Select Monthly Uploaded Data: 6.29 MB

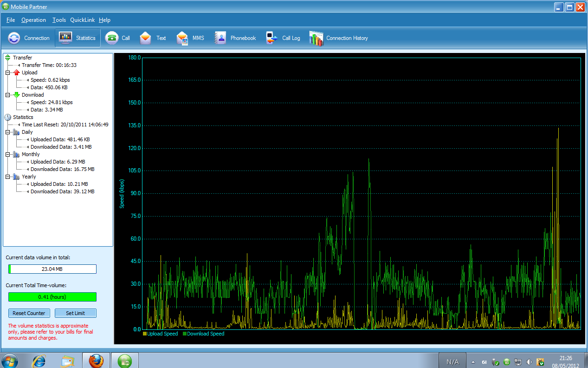[58, 162]
